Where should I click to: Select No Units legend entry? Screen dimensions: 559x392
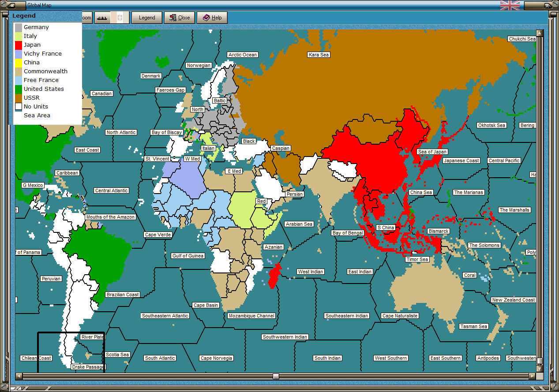[x=36, y=106]
